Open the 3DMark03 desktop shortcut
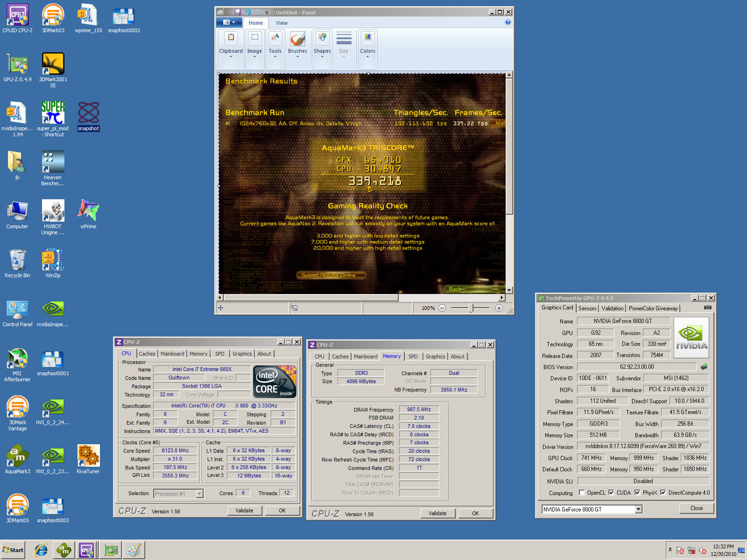 tap(53, 19)
